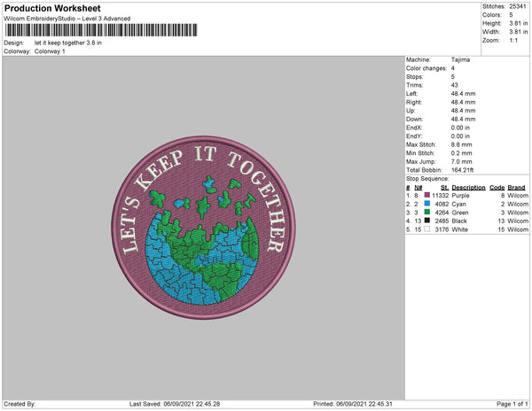Click the Black color swatch in stop sequence

tap(427, 221)
